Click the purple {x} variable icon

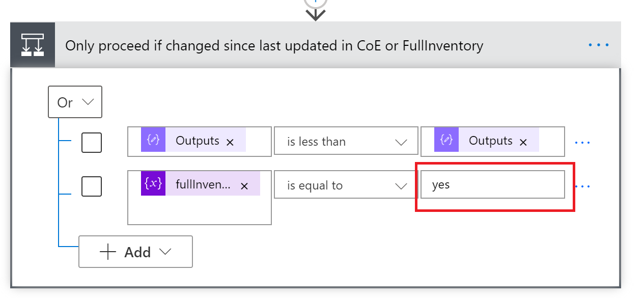click(153, 184)
